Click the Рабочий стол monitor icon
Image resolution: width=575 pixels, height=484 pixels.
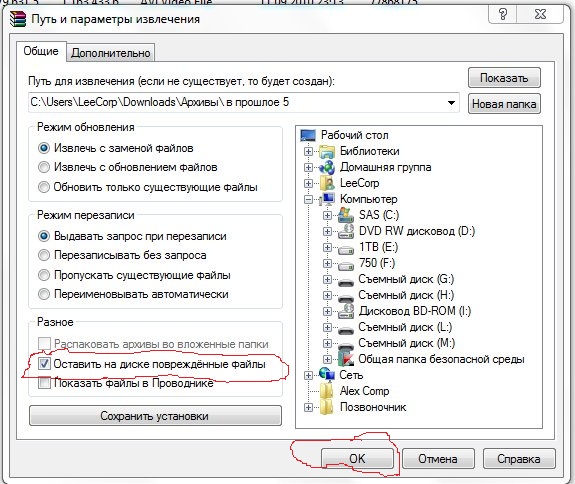[x=308, y=135]
